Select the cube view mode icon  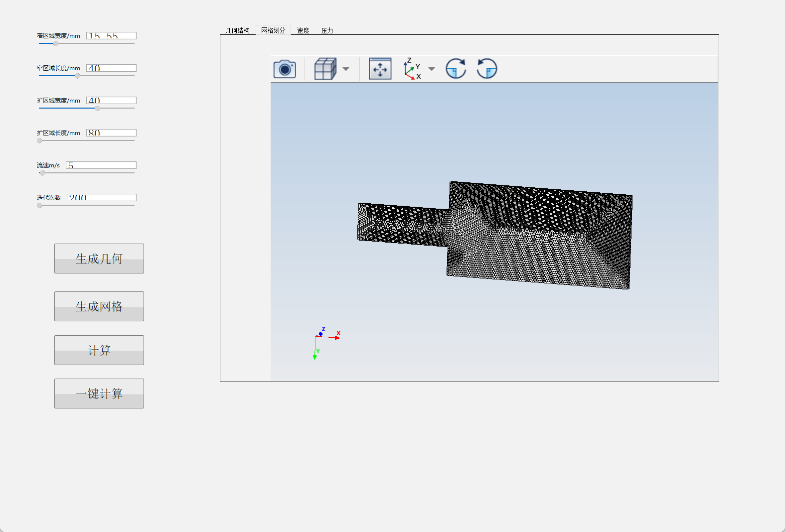pos(325,69)
